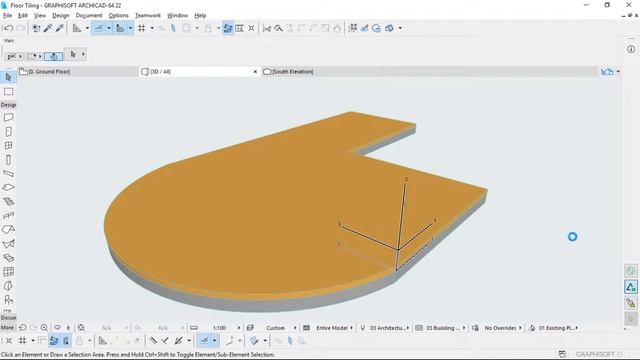The height and width of the screenshot is (360, 640).
Task: Open the tab overview dropdown at tab bar right
Action: [618, 72]
